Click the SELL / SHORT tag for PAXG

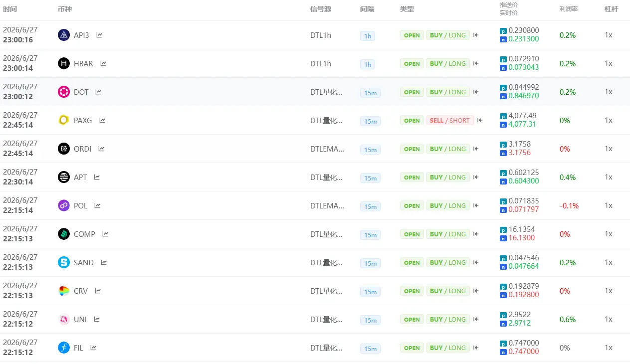pyautogui.click(x=450, y=120)
